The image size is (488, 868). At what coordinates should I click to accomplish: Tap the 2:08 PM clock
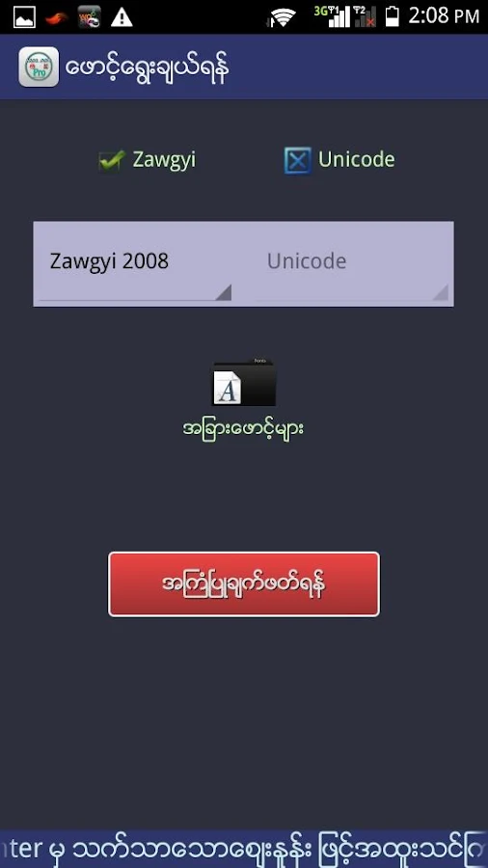[x=444, y=16]
